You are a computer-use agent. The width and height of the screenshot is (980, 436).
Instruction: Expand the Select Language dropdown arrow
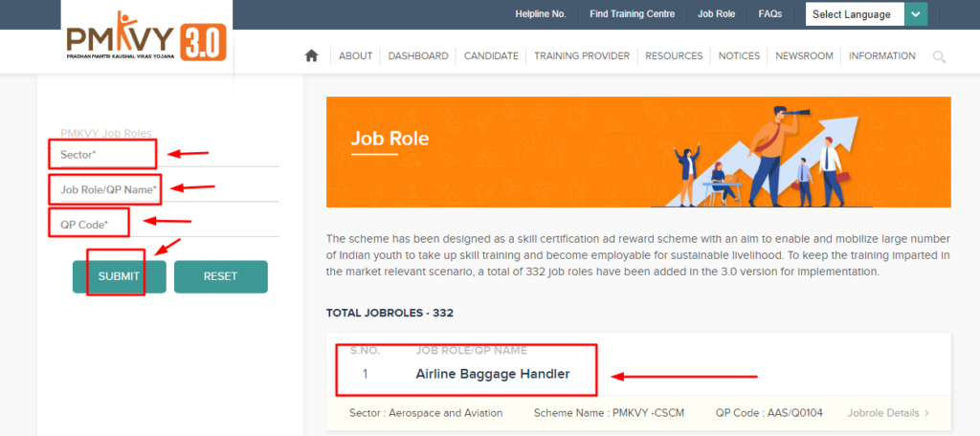click(x=916, y=14)
